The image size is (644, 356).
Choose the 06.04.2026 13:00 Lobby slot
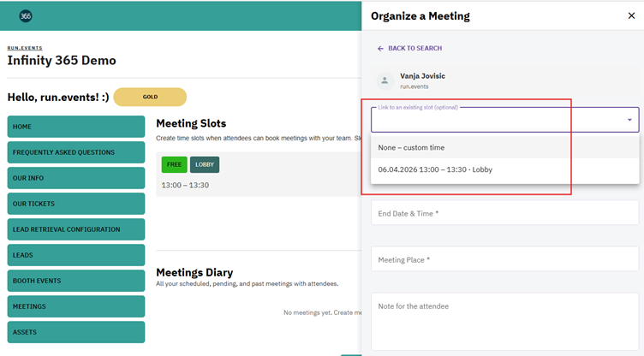click(435, 169)
